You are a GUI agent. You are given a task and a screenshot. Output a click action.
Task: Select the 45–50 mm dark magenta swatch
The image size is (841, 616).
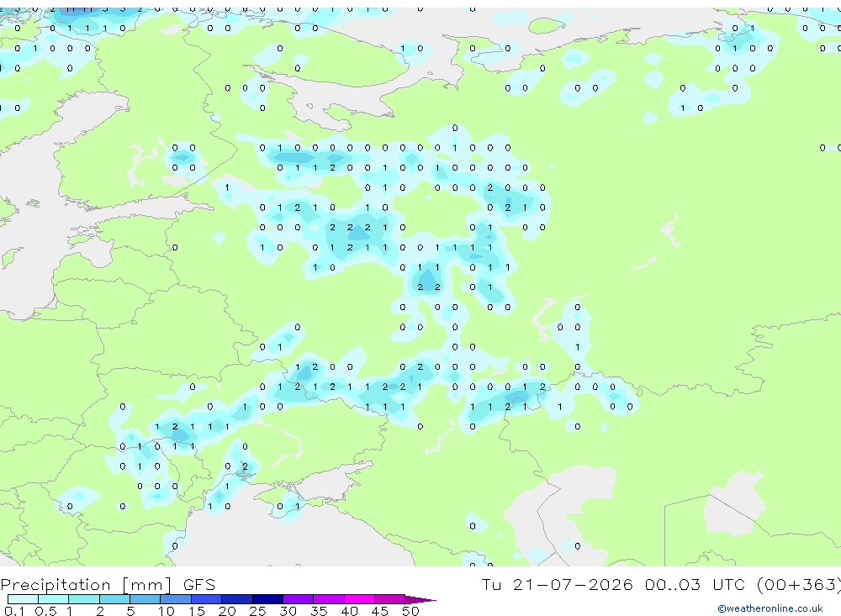click(x=389, y=599)
